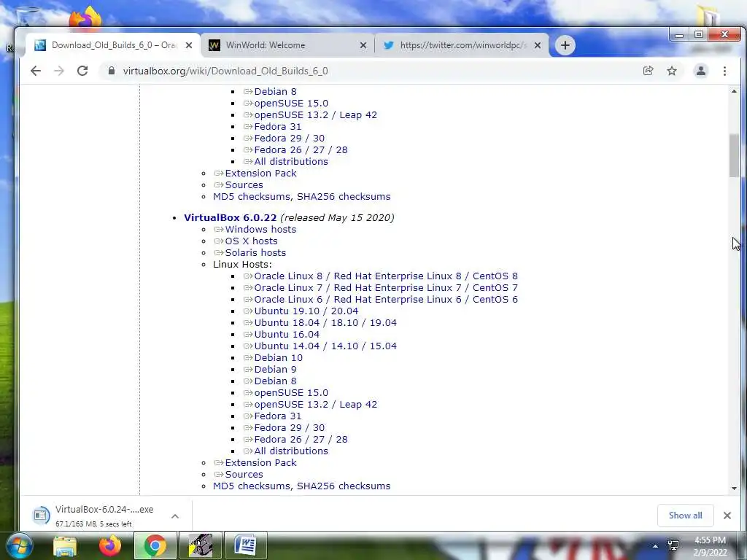Open Chrome's three-dot menu
This screenshot has height=560, width=747.
click(x=724, y=71)
